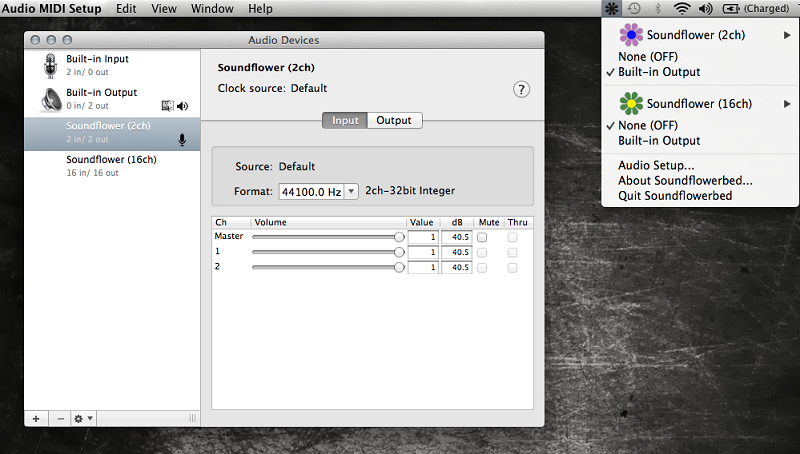Click the sidebar resize grip handle
Viewport: 800px width, 454px height.
[x=192, y=418]
